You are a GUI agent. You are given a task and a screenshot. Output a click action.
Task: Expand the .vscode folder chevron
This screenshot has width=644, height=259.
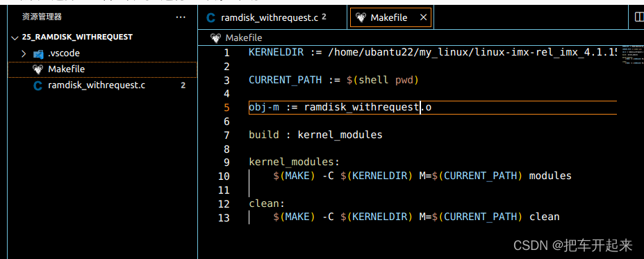pos(24,53)
